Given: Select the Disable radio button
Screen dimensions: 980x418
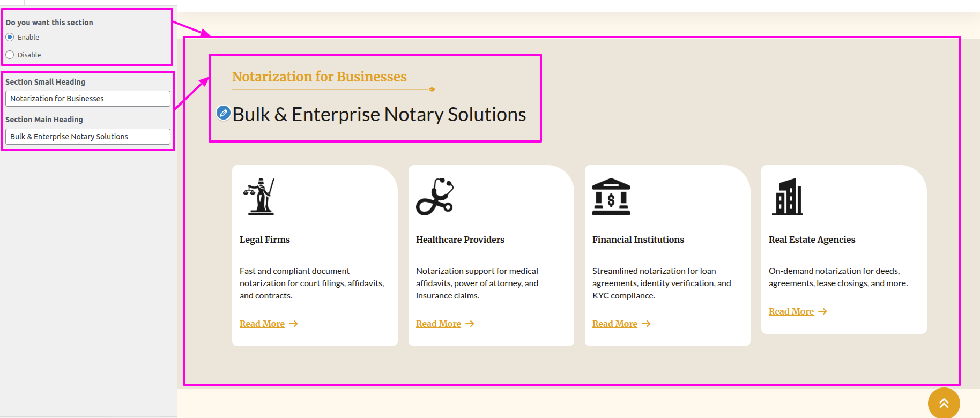Looking at the screenshot, I should [10, 55].
